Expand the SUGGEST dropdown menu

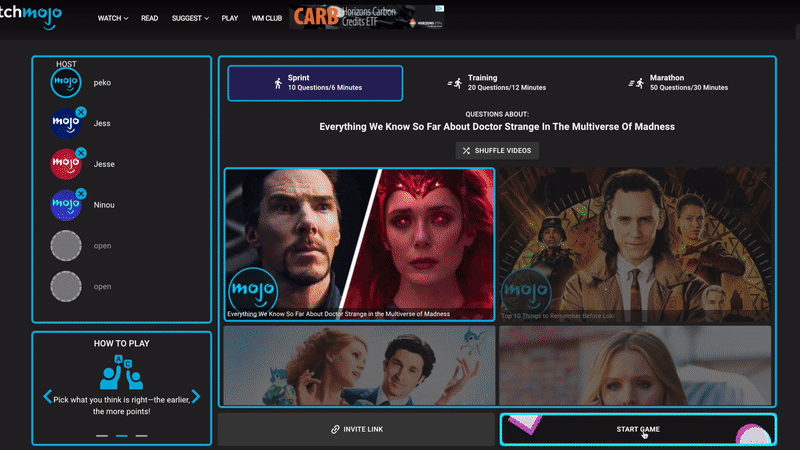click(x=193, y=18)
